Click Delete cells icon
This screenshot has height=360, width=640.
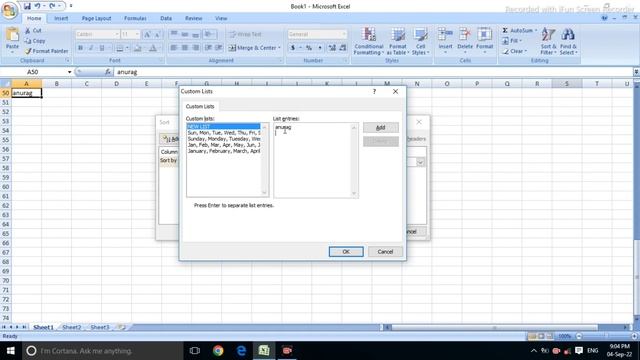465,35
